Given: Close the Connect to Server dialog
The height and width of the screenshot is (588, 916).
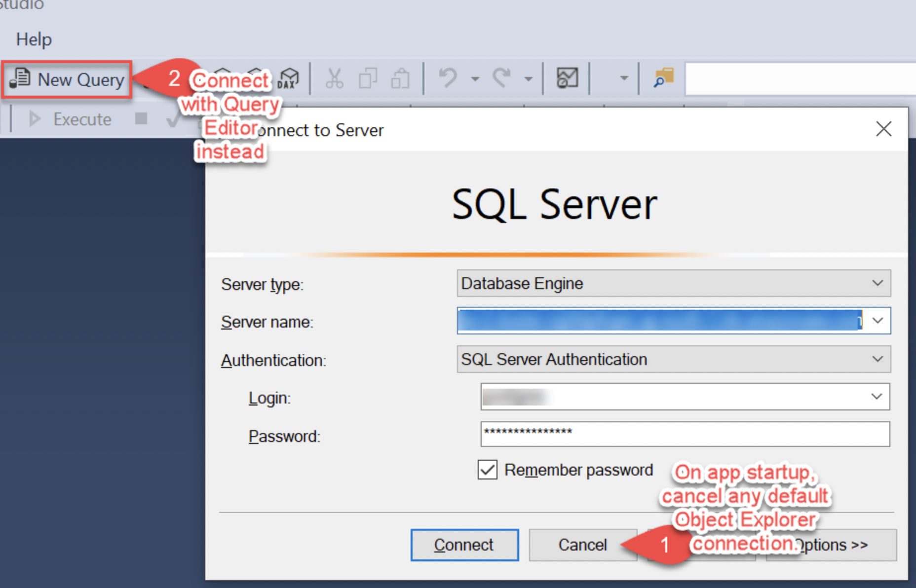Looking at the screenshot, I should pyautogui.click(x=883, y=129).
